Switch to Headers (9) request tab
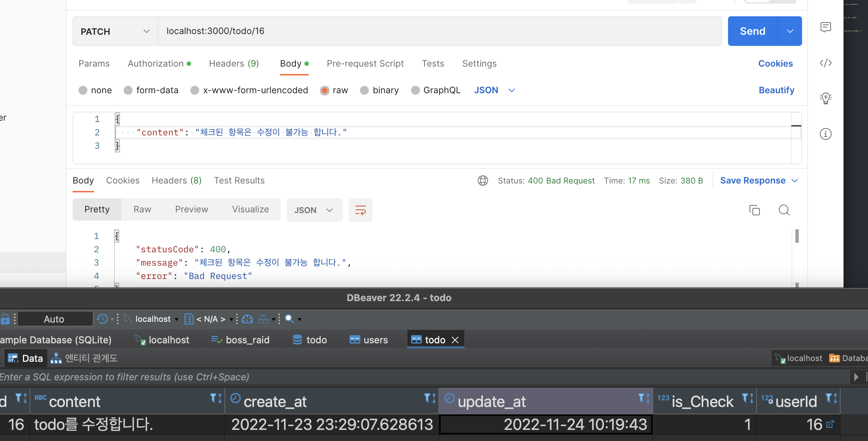Screen dimensions: 868x441 tap(234, 64)
